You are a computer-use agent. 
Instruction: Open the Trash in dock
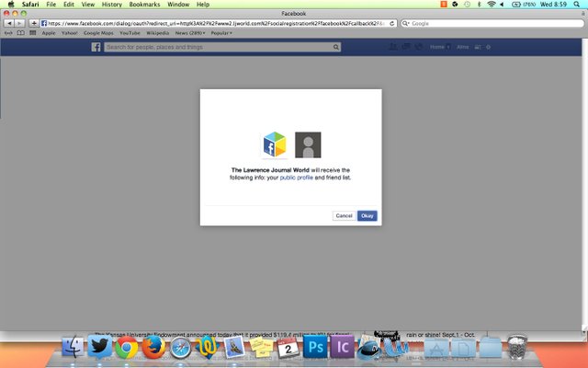[517, 348]
